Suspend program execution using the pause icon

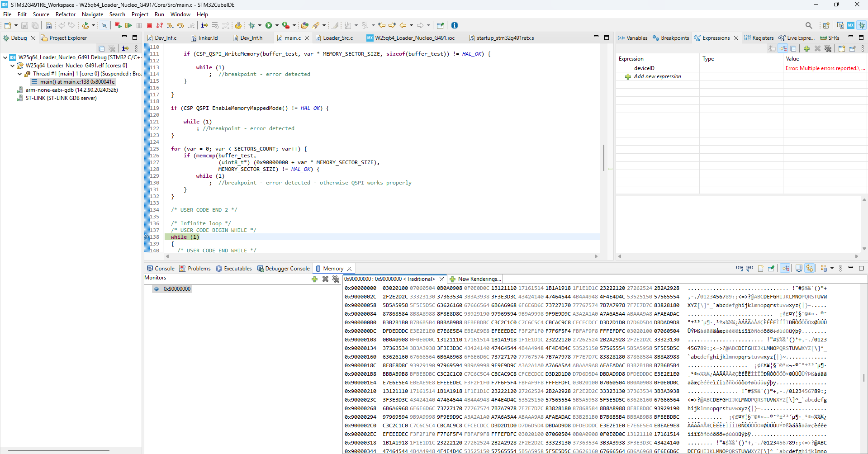139,25
